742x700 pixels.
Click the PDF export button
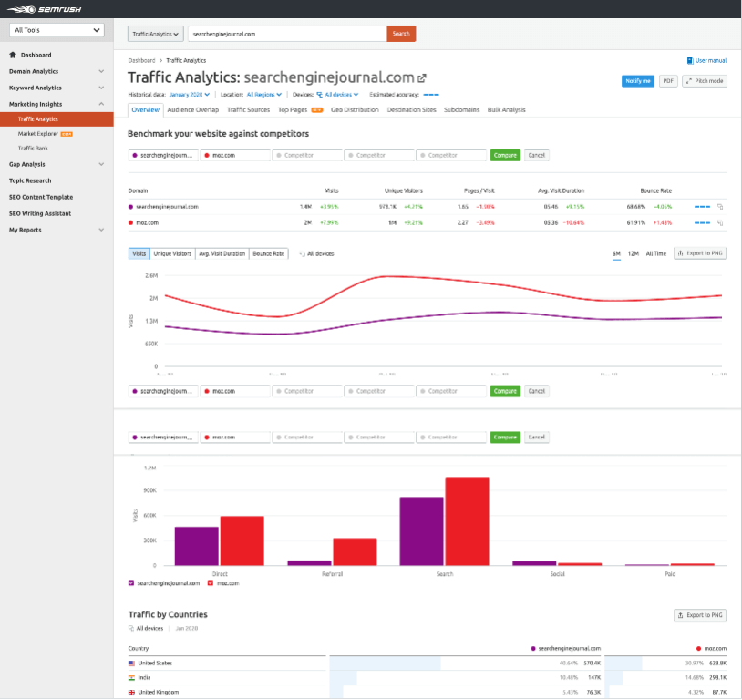(x=668, y=81)
